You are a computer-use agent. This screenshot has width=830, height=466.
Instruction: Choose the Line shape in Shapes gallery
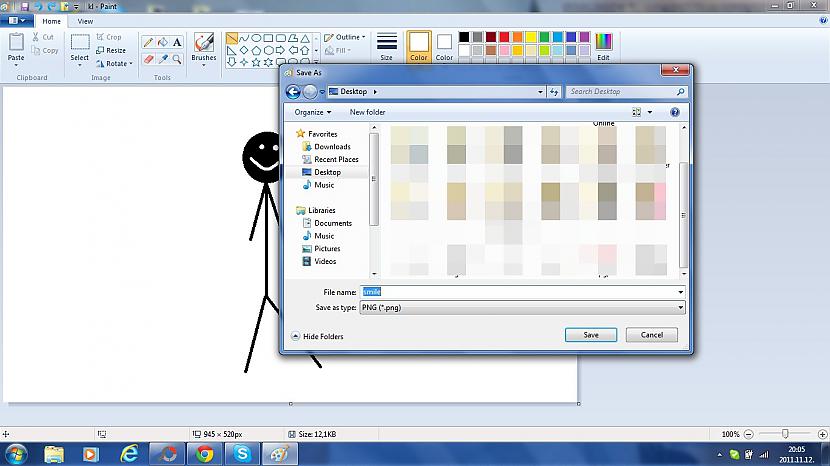pos(231,38)
